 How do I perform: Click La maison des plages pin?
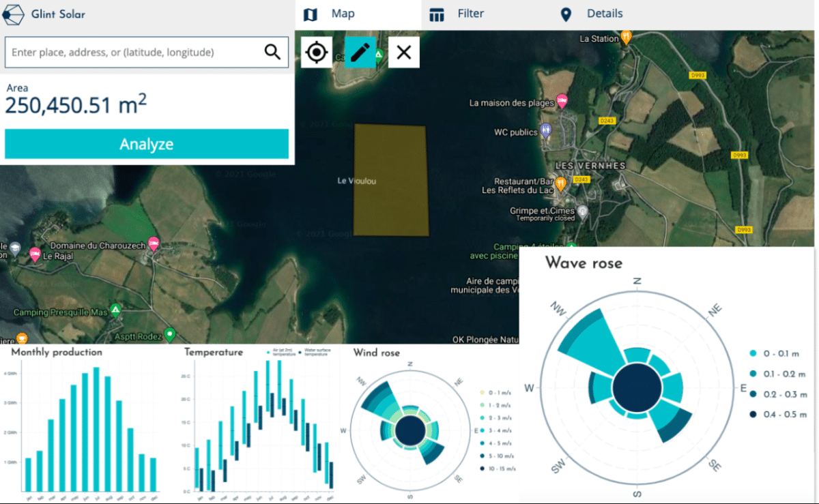[562, 101]
